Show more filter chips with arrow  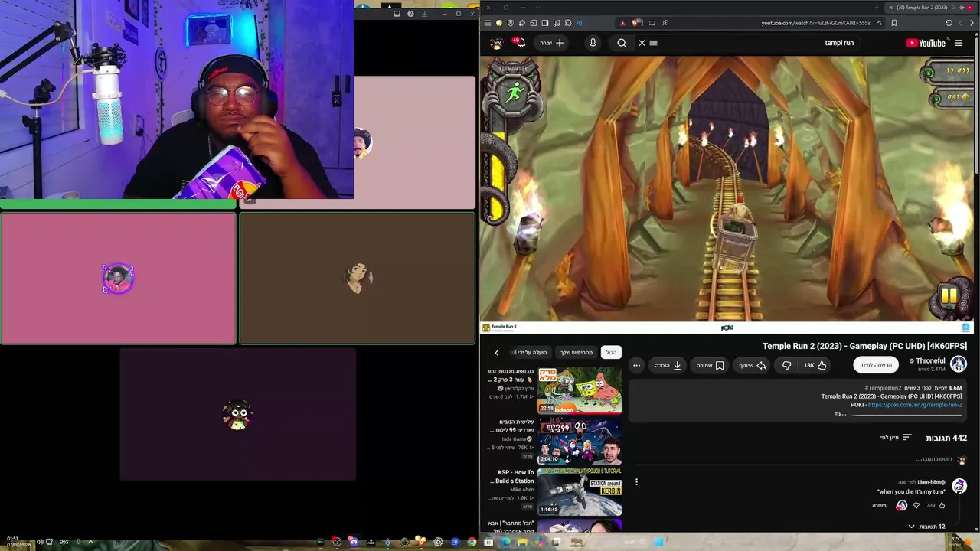(x=496, y=353)
